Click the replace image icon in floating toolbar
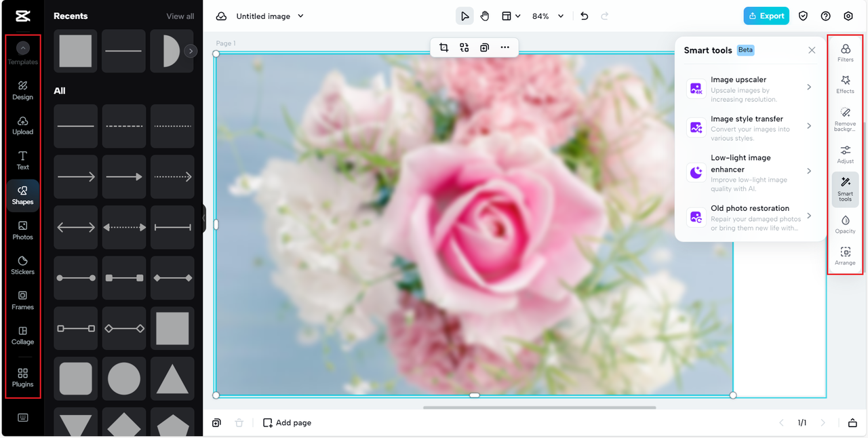 (x=464, y=47)
